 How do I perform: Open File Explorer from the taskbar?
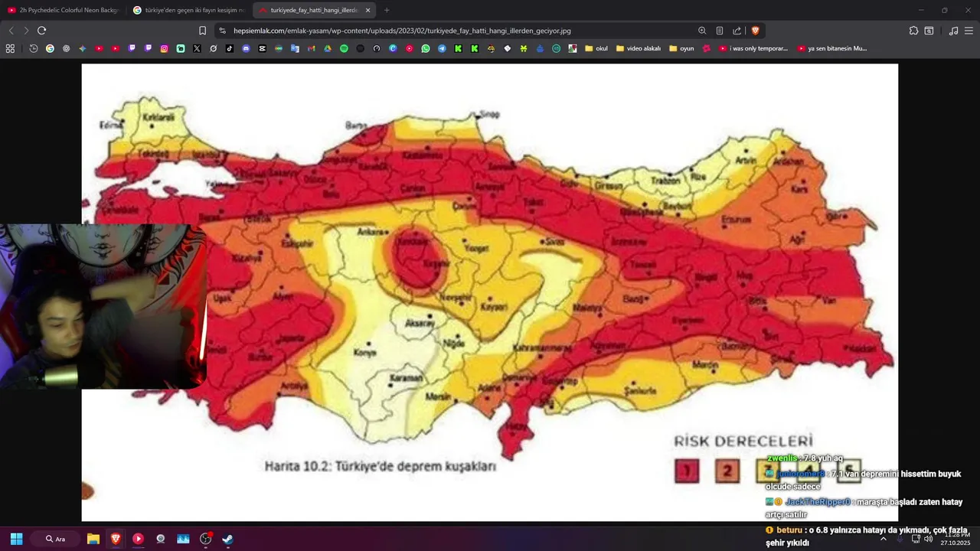click(93, 539)
